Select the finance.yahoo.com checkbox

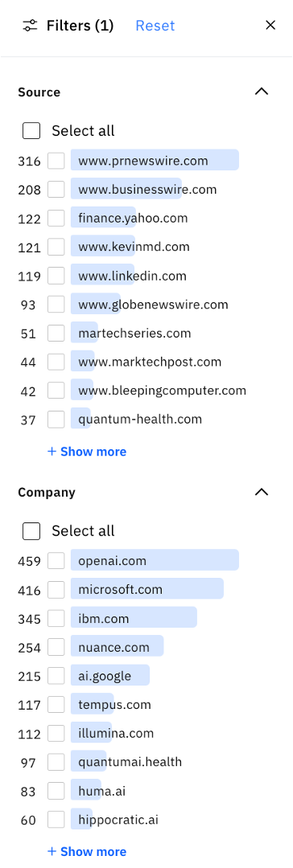56,219
